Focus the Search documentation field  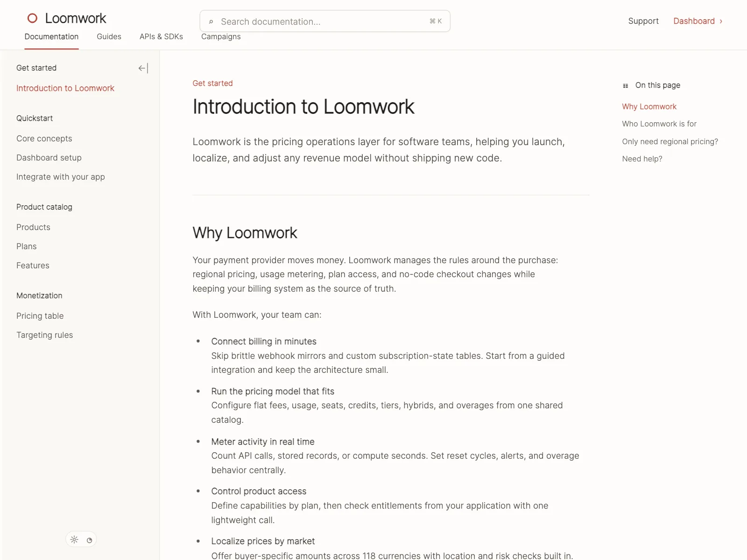tap(325, 21)
